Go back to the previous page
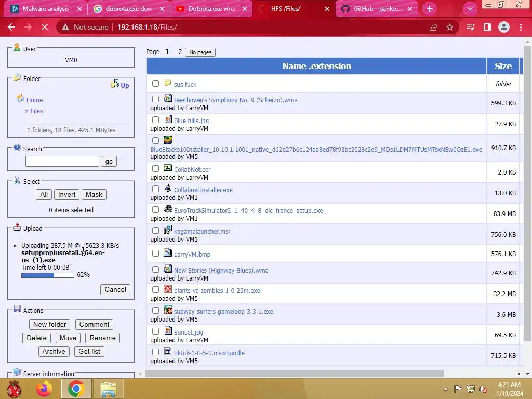The image size is (532, 399). (x=11, y=27)
